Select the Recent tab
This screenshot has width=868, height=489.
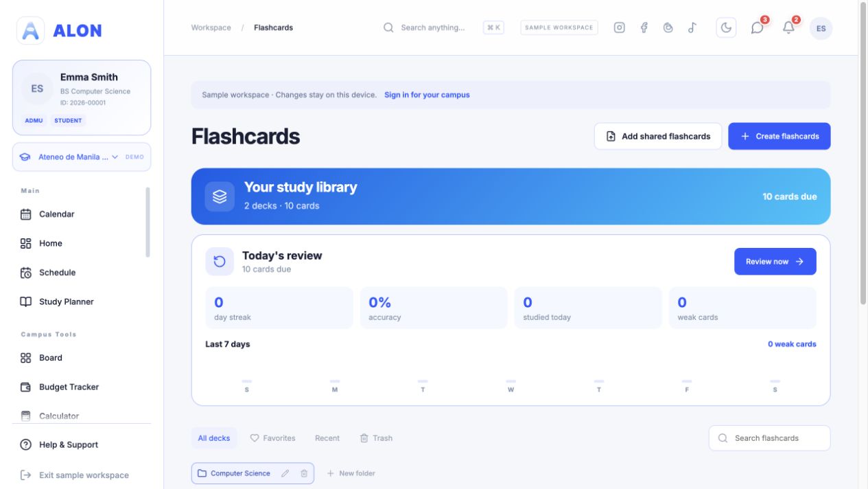327,438
